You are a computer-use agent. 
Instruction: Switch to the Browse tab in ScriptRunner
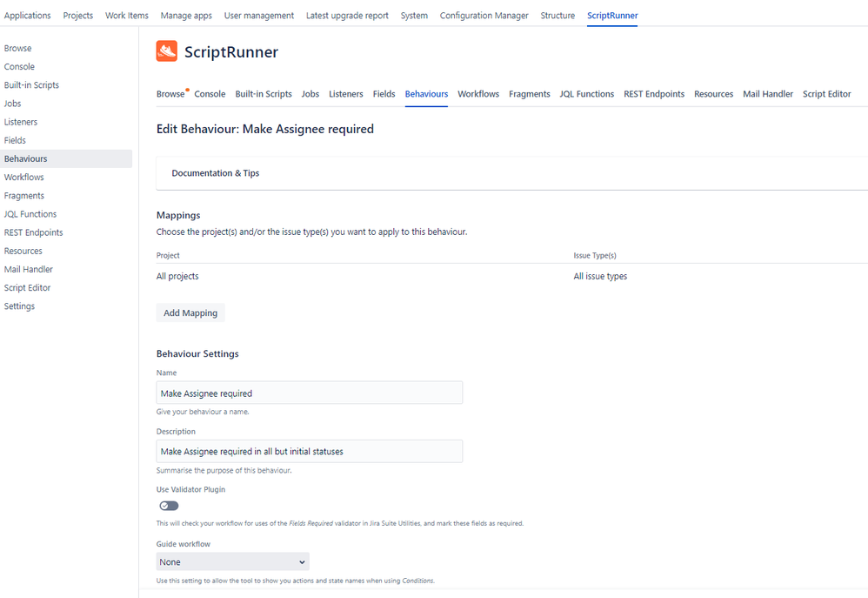[170, 94]
